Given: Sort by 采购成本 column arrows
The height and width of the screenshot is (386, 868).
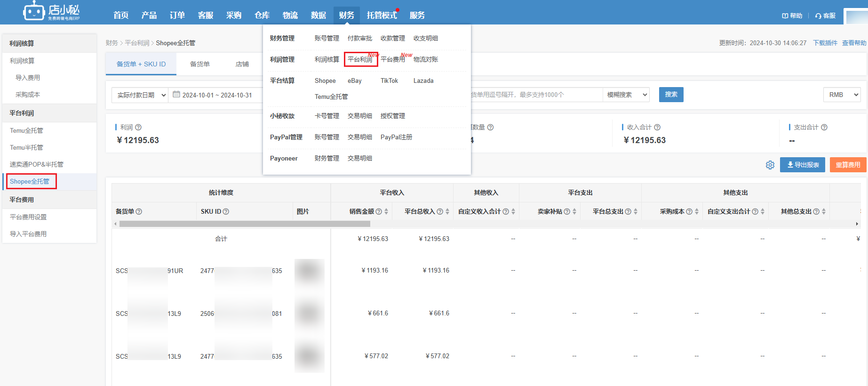Looking at the screenshot, I should pos(697,211).
